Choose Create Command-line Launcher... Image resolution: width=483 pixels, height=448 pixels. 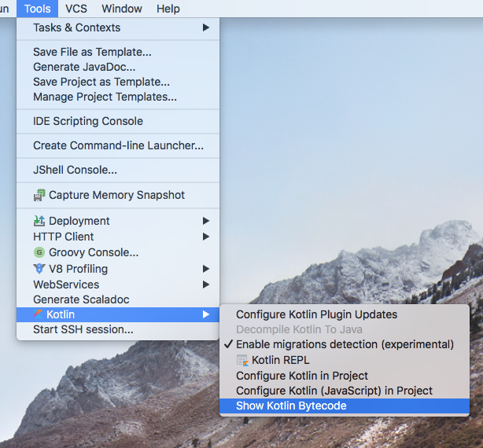118,145
